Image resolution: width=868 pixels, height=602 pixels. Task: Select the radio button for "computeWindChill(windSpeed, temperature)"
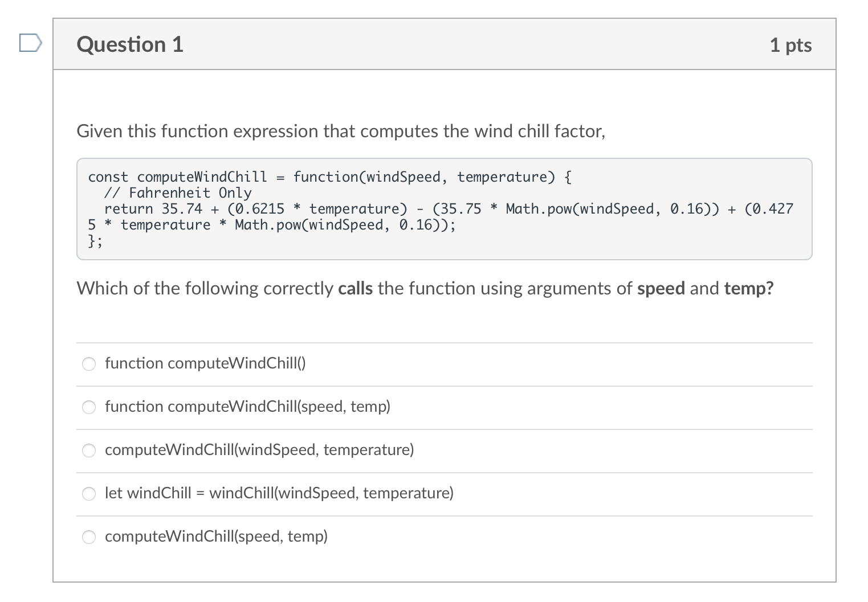point(89,451)
